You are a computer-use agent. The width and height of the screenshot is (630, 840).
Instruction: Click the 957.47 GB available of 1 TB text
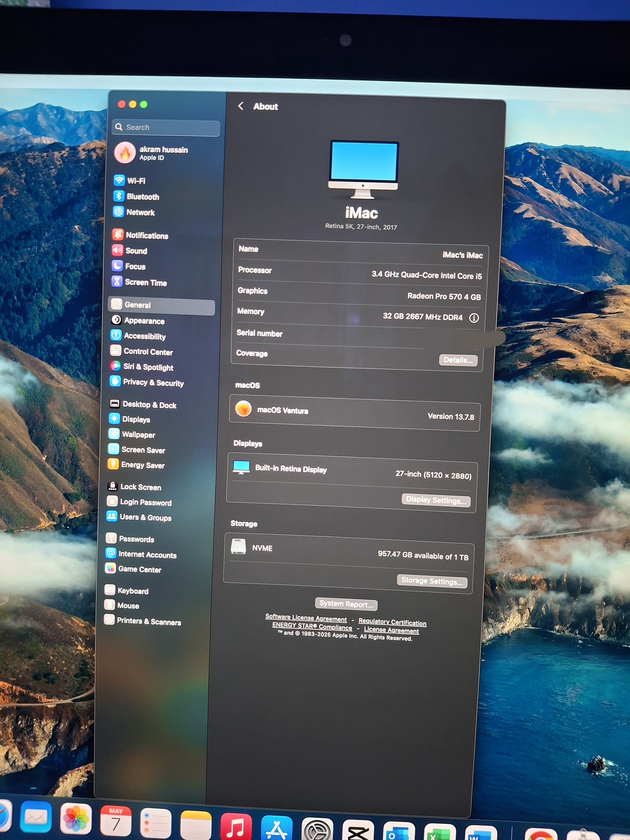tap(423, 555)
